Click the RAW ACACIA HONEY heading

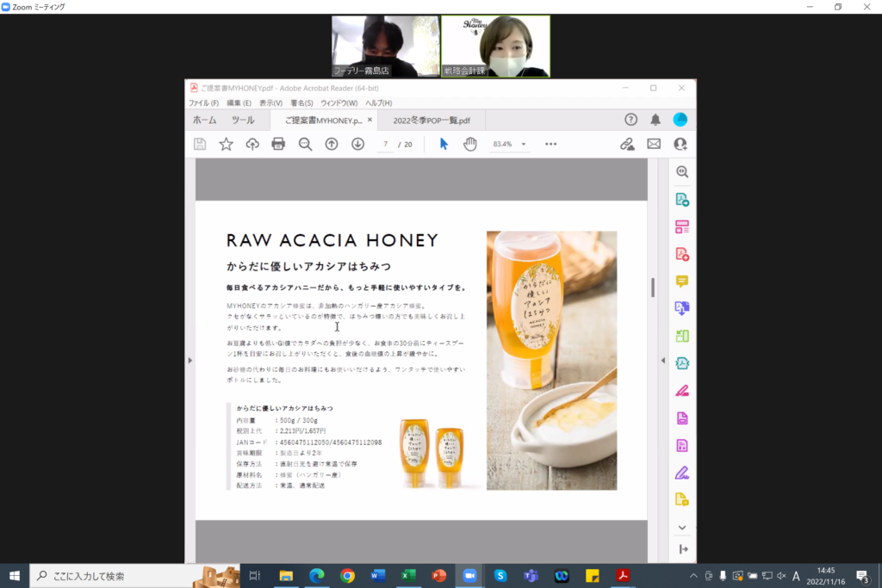[332, 240]
